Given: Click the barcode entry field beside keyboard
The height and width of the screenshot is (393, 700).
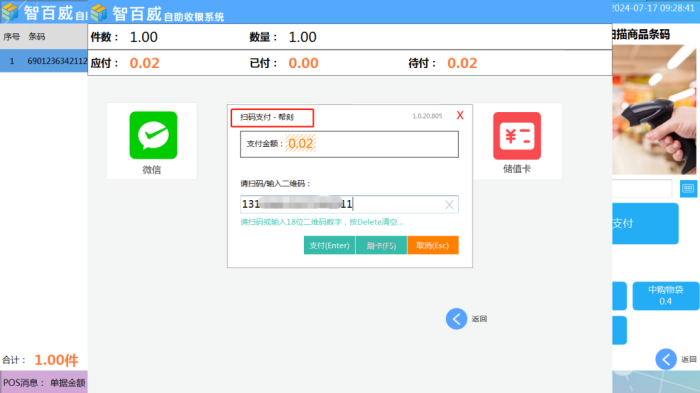Looking at the screenshot, I should [642, 188].
